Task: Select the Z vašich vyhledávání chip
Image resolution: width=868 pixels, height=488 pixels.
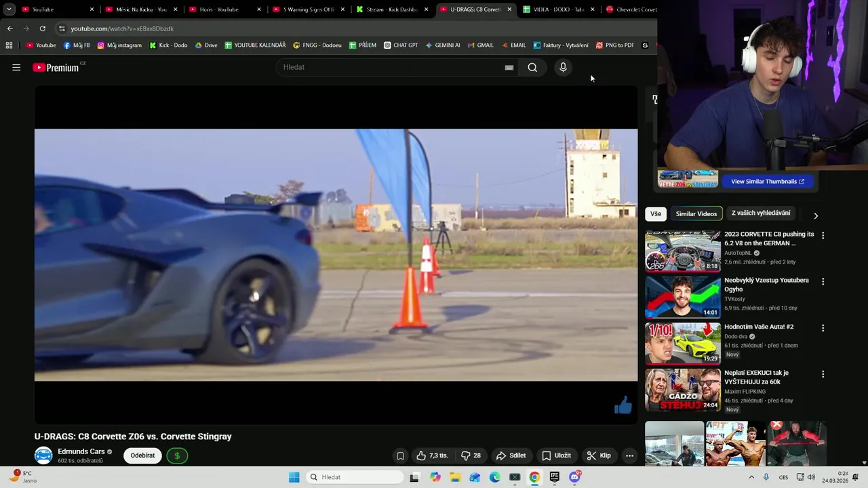Action: (760, 213)
